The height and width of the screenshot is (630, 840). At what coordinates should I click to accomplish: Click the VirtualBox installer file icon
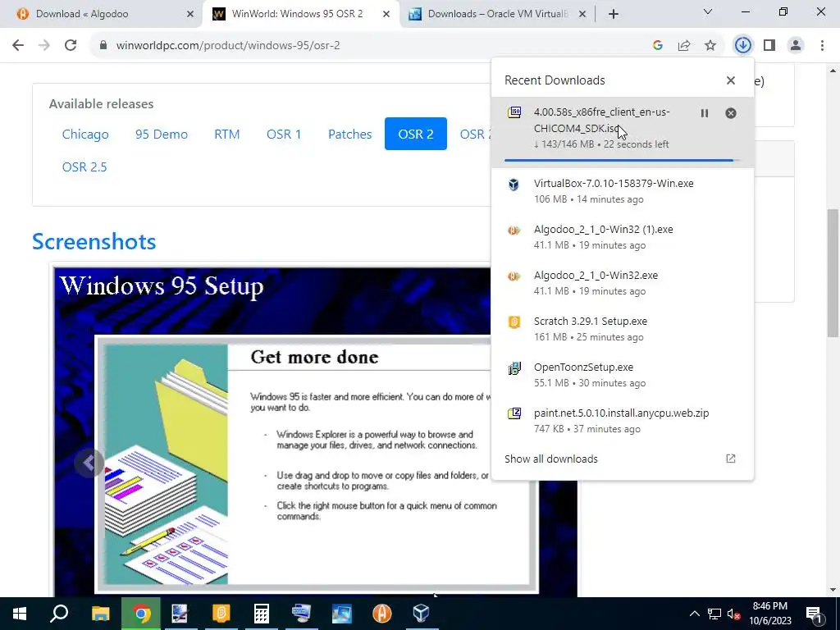(514, 185)
